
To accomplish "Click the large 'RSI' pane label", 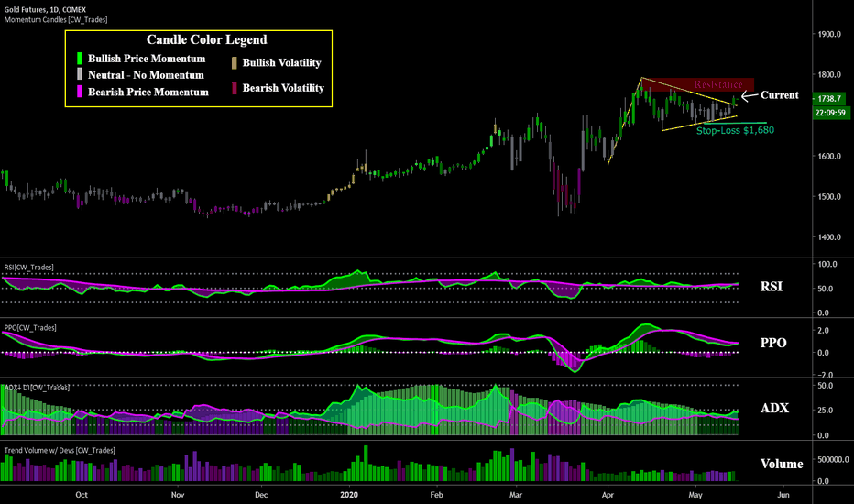I will click(x=772, y=287).
